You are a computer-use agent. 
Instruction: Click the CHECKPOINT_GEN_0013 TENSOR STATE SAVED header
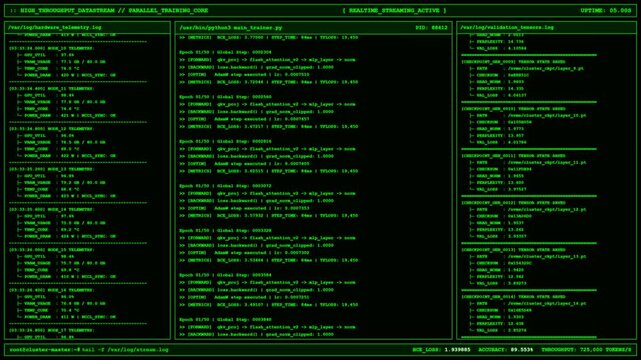point(513,250)
